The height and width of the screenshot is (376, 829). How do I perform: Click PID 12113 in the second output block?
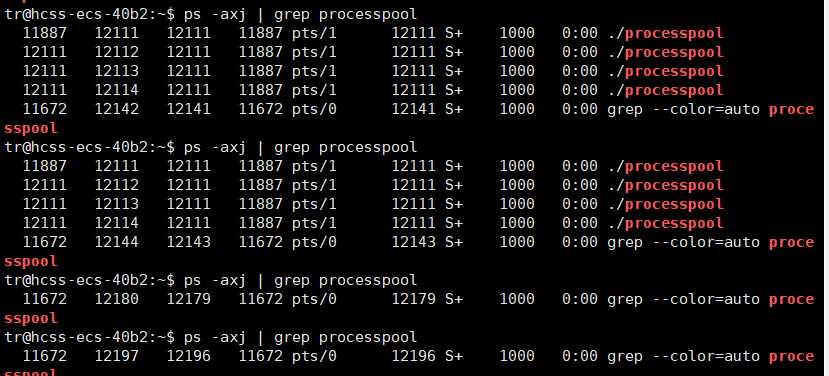pyautogui.click(x=117, y=204)
